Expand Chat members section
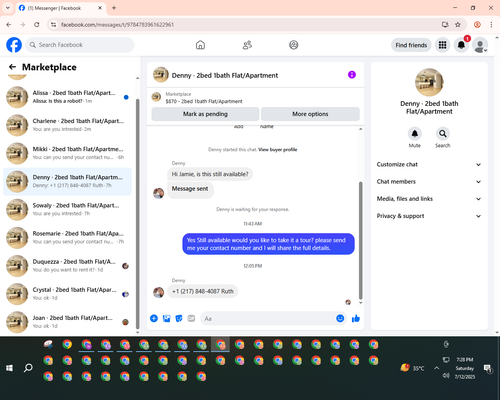The width and height of the screenshot is (500, 400). (429, 182)
